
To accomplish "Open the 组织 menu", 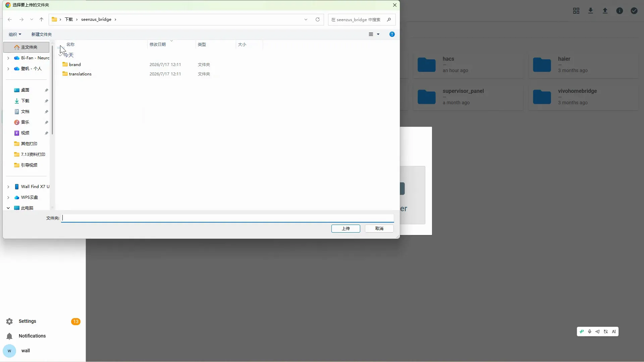I will 15,34.
